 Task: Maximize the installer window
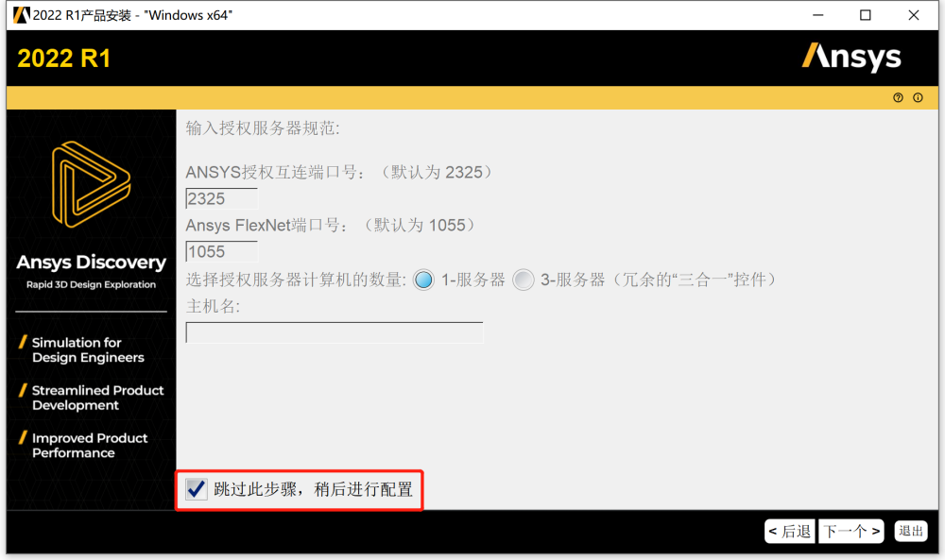(866, 15)
